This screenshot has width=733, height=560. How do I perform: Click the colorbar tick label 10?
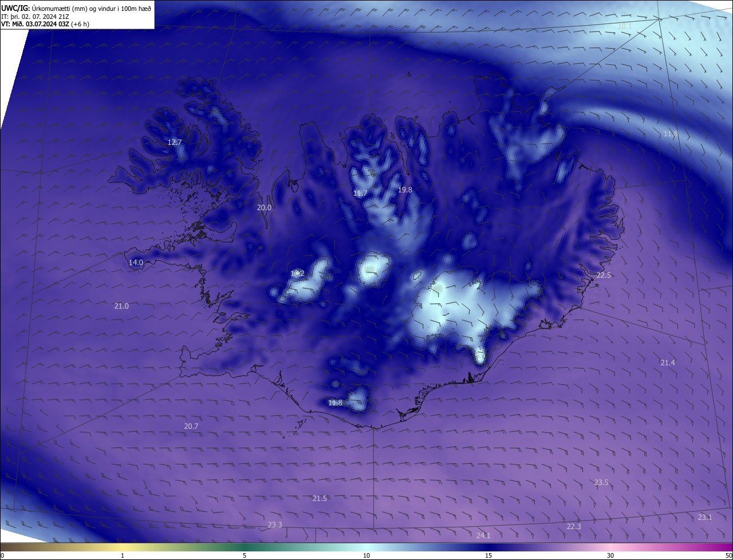click(x=366, y=555)
